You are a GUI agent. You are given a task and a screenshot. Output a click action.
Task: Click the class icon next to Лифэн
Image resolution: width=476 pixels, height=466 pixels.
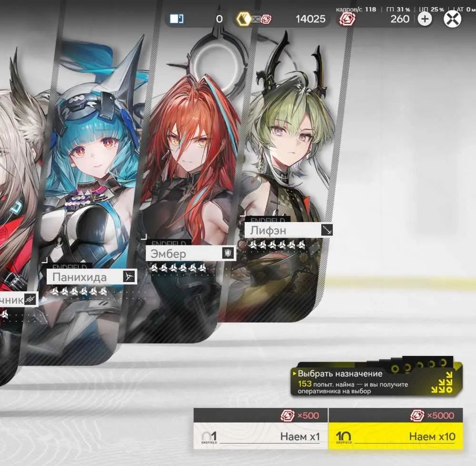pos(327,230)
